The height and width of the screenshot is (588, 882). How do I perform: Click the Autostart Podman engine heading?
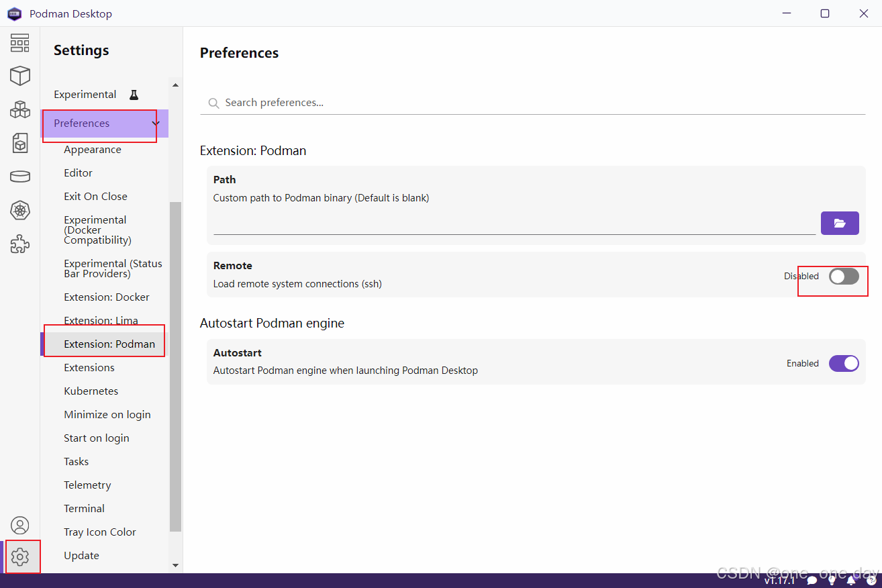(272, 324)
